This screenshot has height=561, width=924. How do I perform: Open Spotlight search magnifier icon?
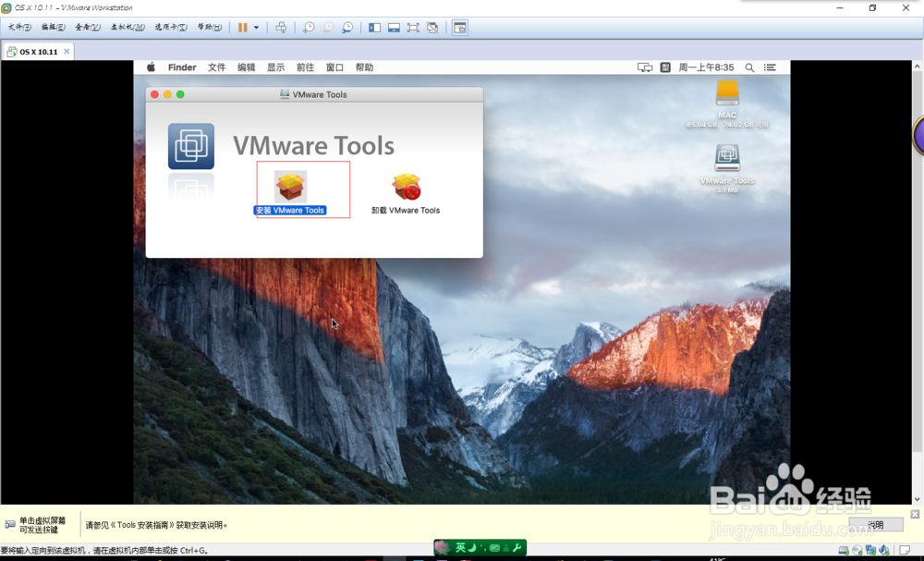pyautogui.click(x=749, y=67)
